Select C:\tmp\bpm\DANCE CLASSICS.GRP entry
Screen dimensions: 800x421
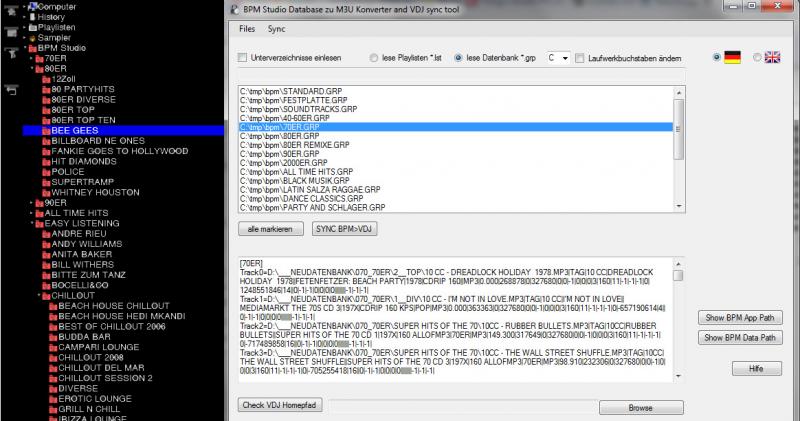(x=456, y=199)
